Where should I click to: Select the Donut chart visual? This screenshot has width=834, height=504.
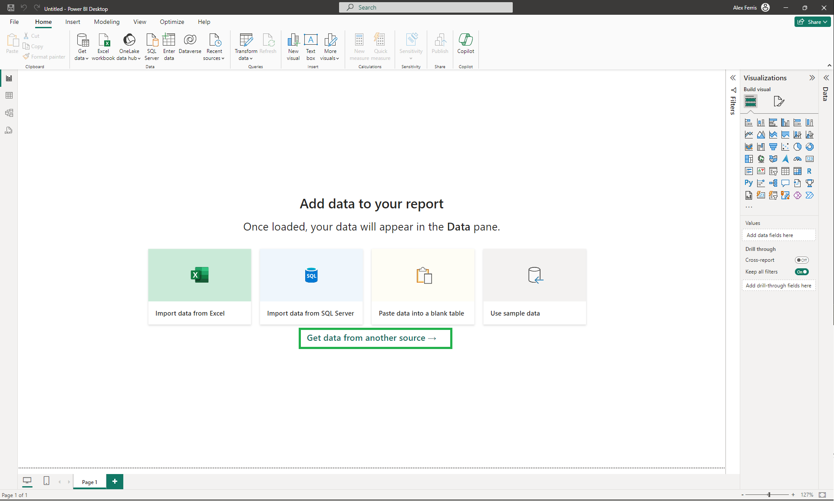(810, 147)
